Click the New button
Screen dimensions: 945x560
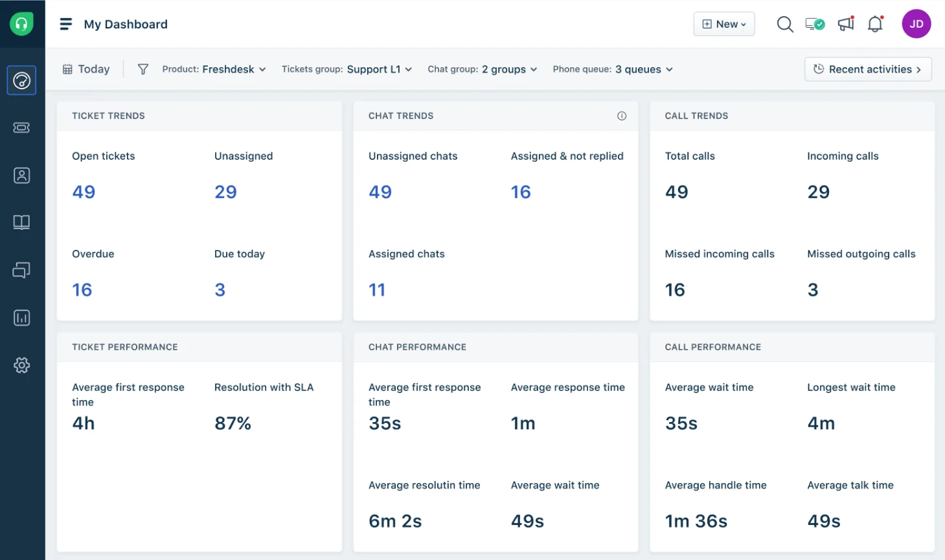[723, 23]
